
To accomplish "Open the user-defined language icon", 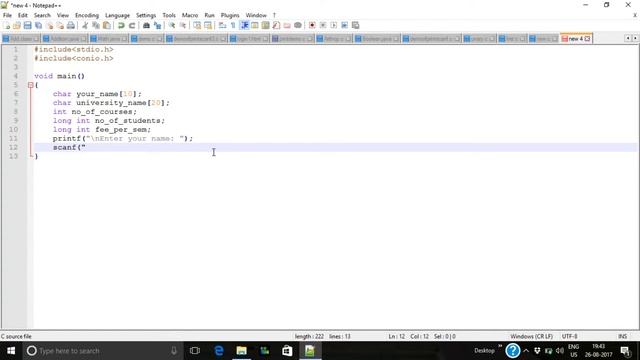I will (x=255, y=25).
